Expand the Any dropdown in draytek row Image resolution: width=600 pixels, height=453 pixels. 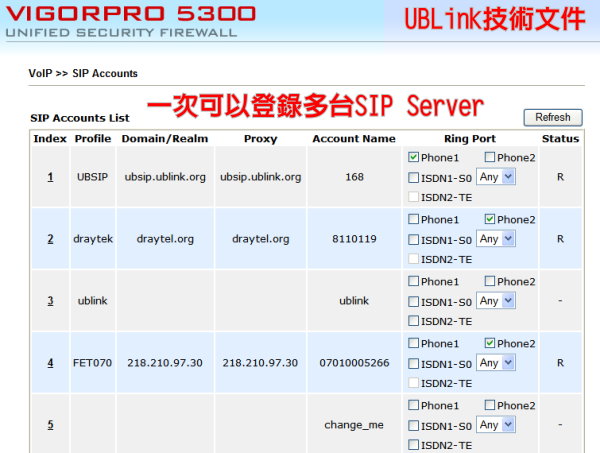coord(496,239)
